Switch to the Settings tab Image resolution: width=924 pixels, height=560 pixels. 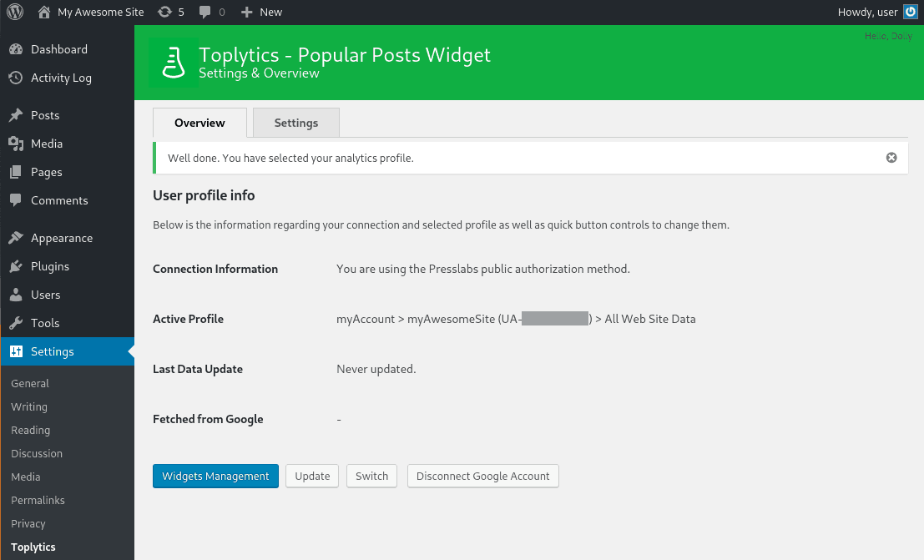(x=295, y=123)
